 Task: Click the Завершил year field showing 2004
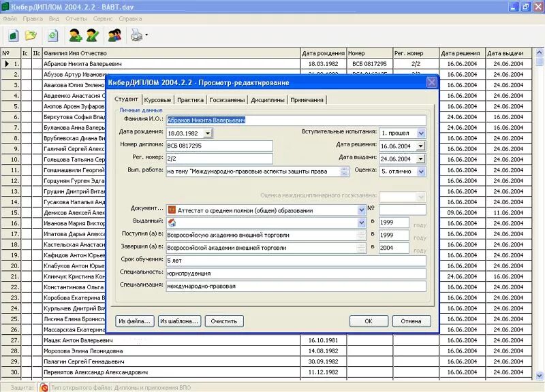pos(394,248)
